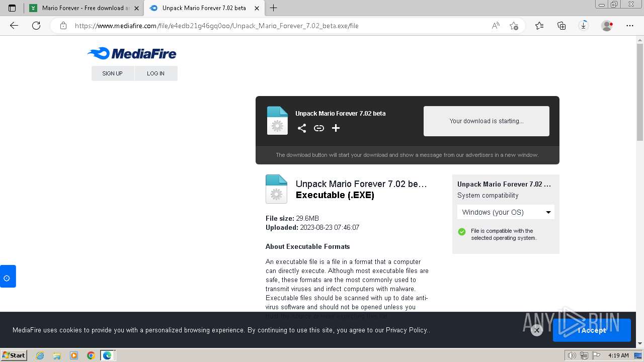Click the plus icon to save file
The height and width of the screenshot is (362, 644).
[336, 128]
